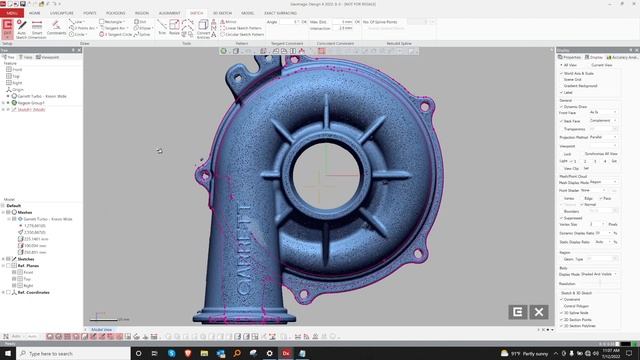Click the Convert Entities tool
640x360 pixels.
point(203,29)
